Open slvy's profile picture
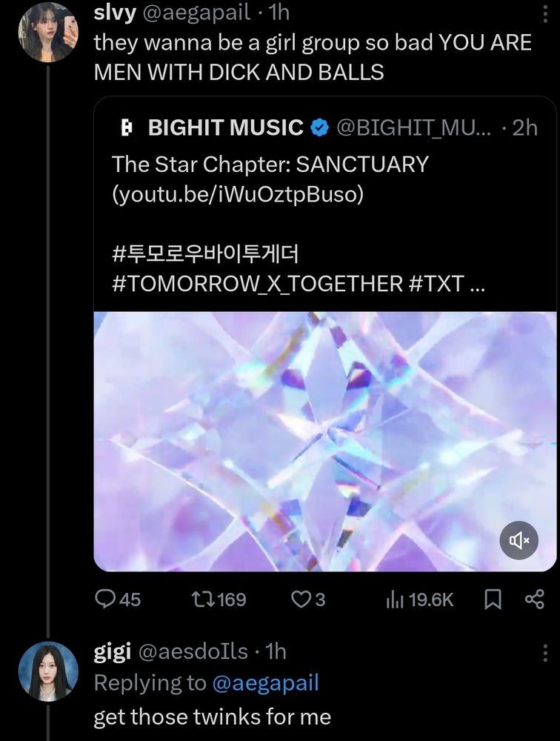560x741 pixels. [47, 33]
